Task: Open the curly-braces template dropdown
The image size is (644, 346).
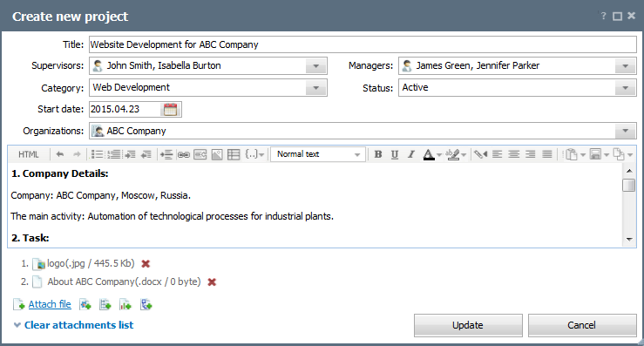Action: point(254,154)
